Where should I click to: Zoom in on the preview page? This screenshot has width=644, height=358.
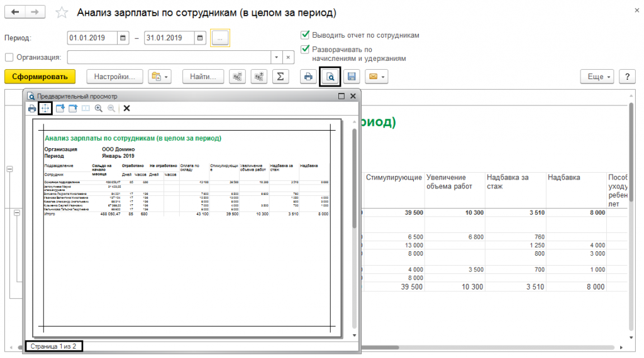coord(99,109)
